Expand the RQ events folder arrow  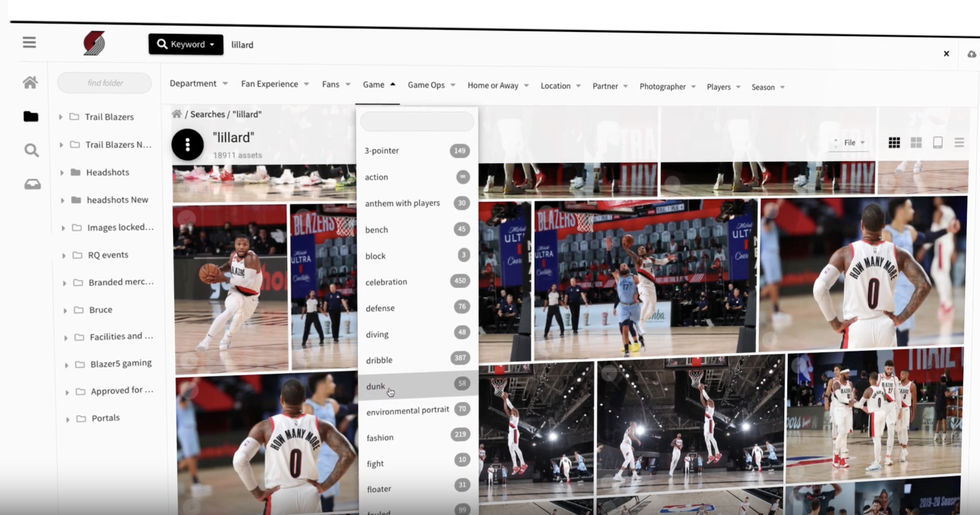click(x=64, y=255)
